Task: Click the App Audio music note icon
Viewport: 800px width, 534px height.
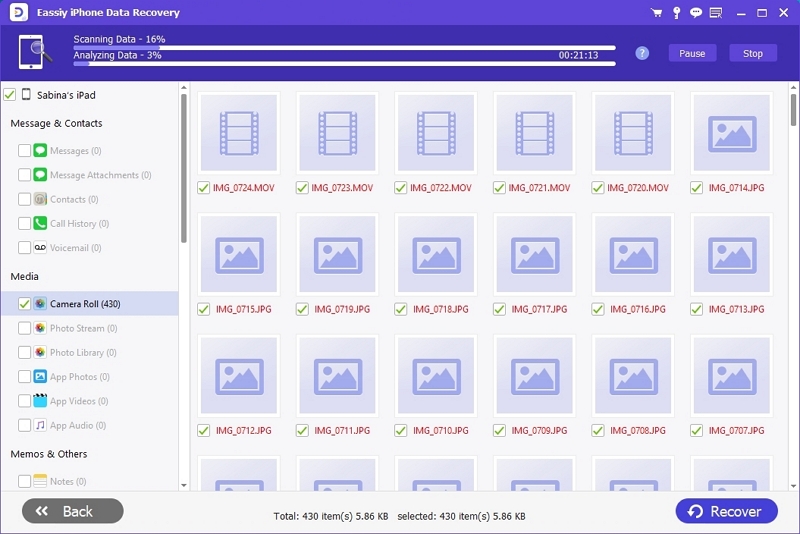Action: pyautogui.click(x=40, y=425)
